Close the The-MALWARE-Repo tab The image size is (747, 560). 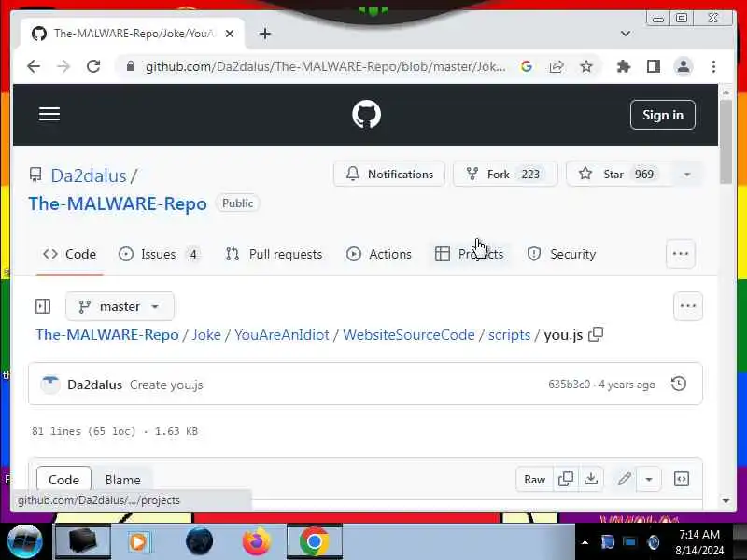tap(229, 34)
